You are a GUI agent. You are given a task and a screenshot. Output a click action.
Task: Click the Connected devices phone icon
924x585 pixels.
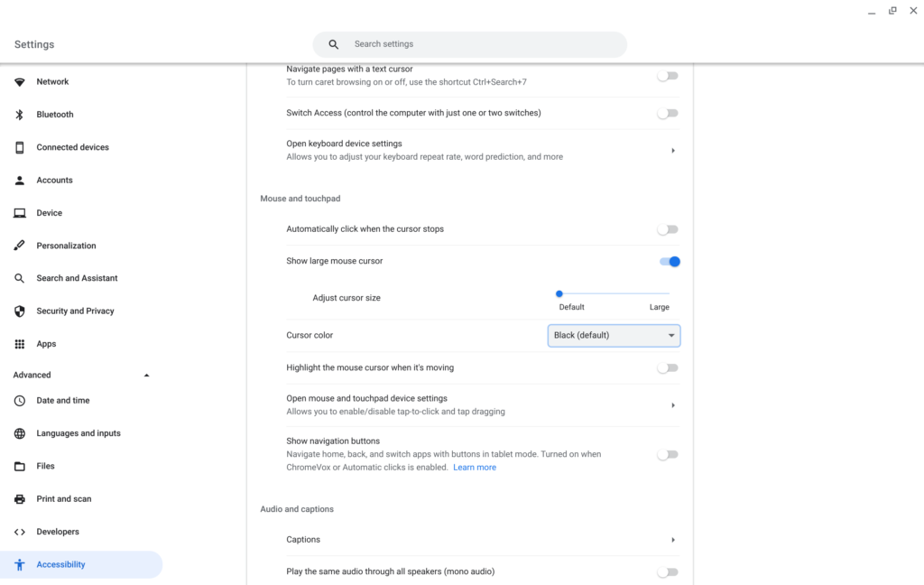pyautogui.click(x=20, y=147)
